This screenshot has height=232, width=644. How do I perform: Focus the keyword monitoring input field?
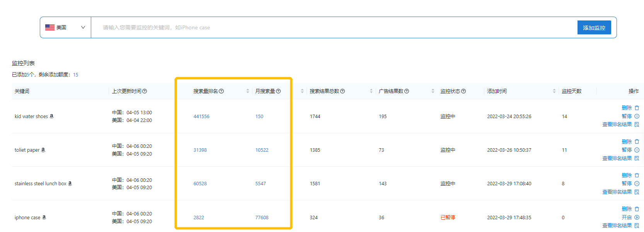[332, 27]
